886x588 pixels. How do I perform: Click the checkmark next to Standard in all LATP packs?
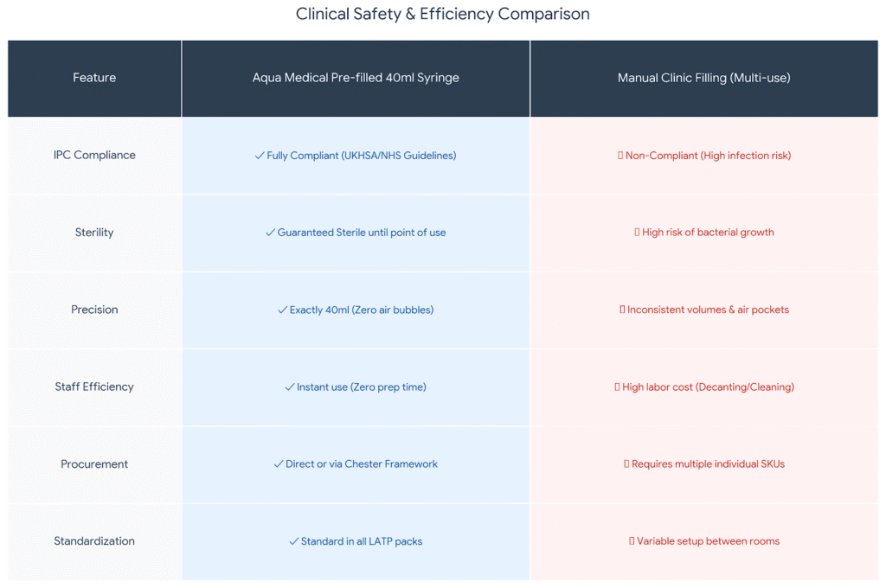tap(294, 541)
